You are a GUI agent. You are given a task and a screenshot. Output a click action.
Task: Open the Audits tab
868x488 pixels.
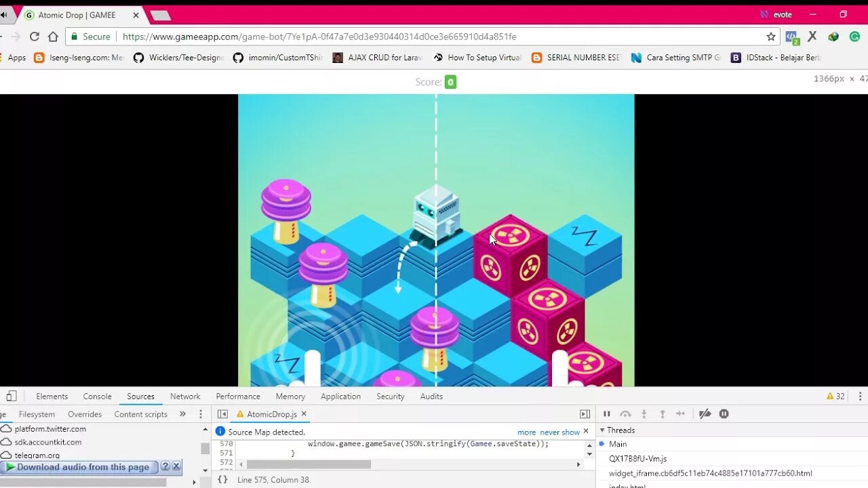431,396
